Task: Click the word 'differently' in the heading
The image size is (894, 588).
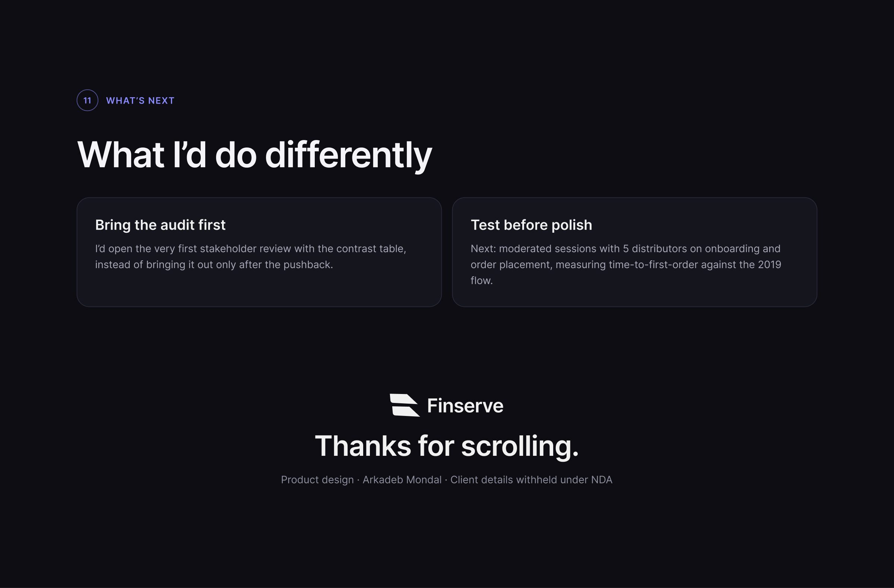Action: (x=349, y=154)
